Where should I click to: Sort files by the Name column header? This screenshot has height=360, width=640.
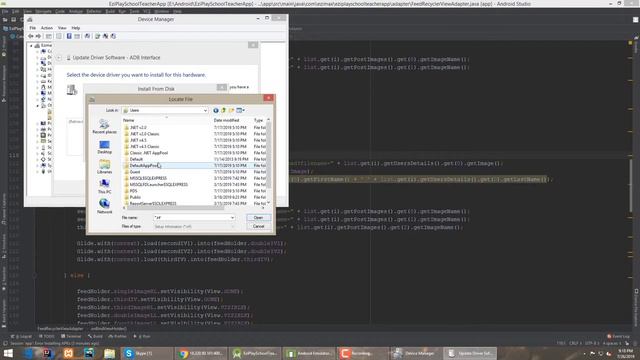click(x=167, y=120)
